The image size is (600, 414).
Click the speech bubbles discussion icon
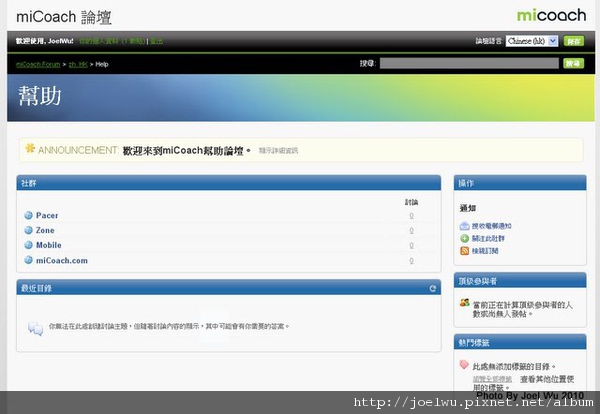(x=36, y=328)
